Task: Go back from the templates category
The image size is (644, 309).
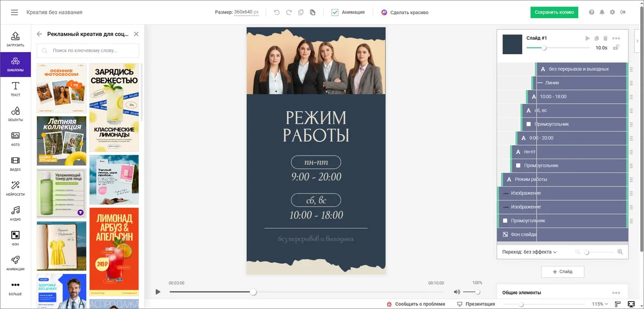Action: point(39,34)
